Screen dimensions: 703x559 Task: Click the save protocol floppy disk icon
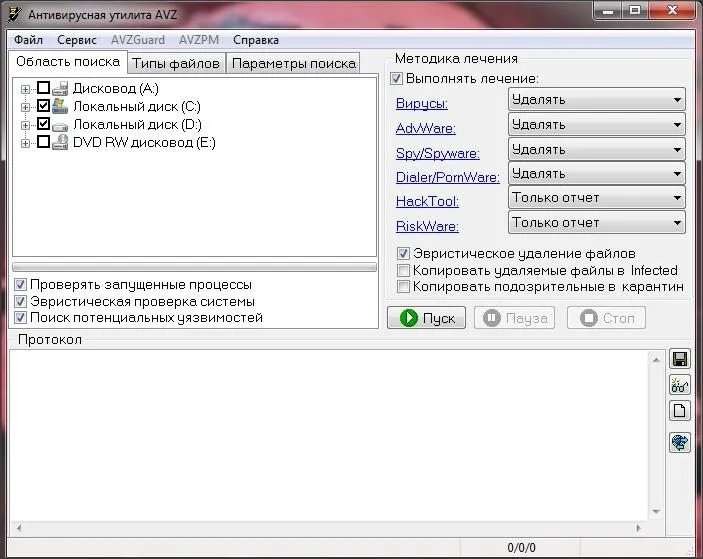[680, 359]
